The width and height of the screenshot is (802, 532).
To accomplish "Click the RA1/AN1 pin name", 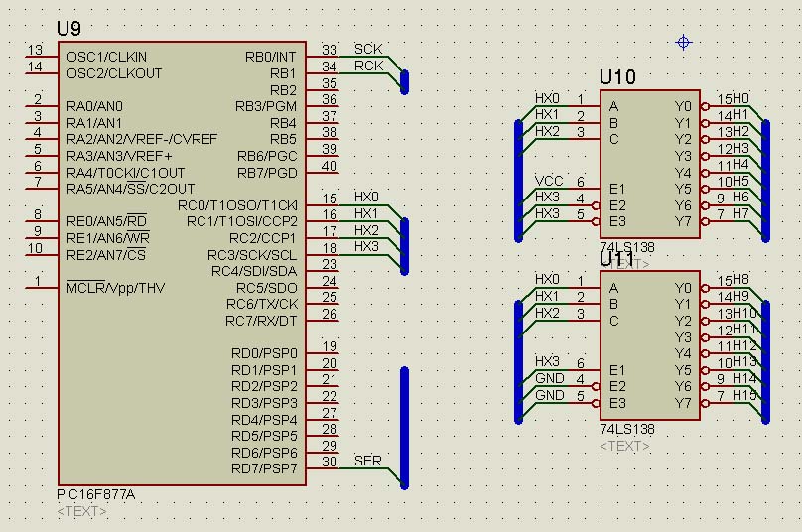I will 94,123.
